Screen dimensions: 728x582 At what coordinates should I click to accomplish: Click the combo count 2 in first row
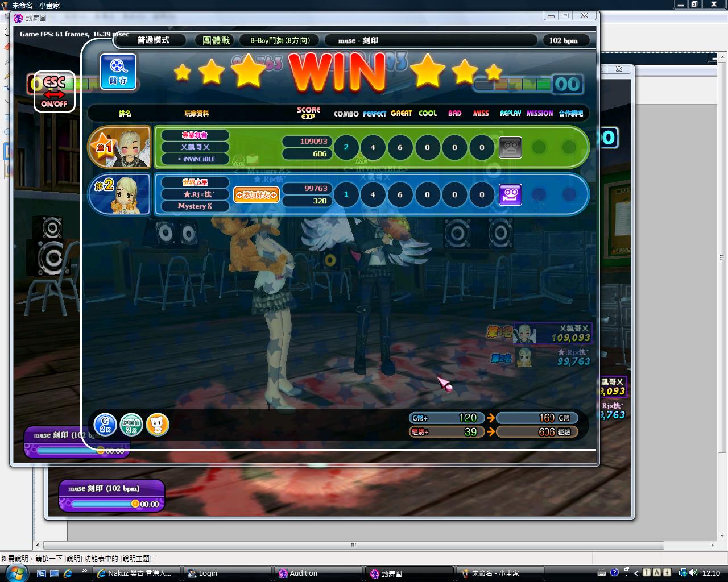click(x=346, y=147)
